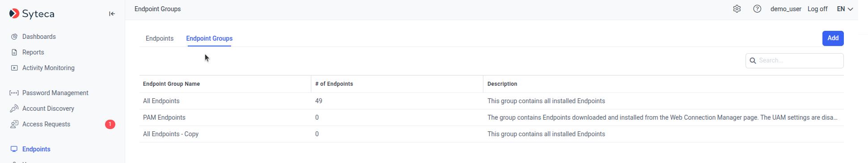Click the Access Requests notification badge
This screenshot has width=868, height=163.
point(110,124)
